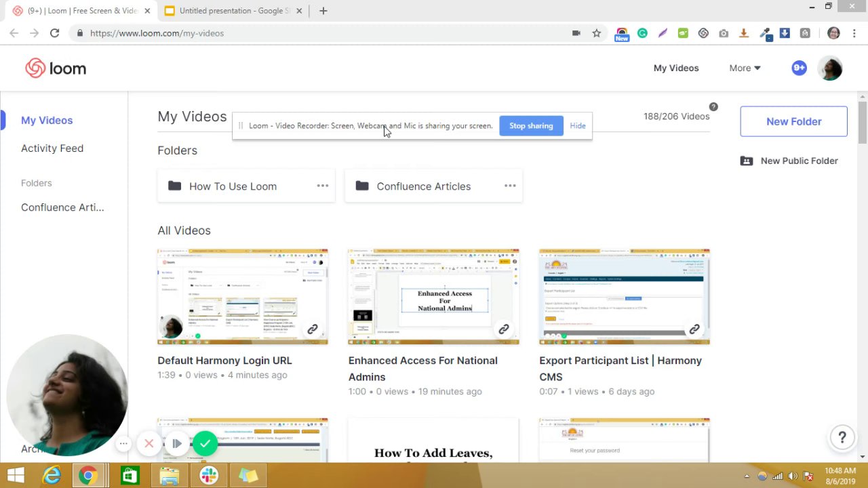This screenshot has height=488, width=868.
Task: Open options for How To Use Loom folder
Action: (x=323, y=186)
